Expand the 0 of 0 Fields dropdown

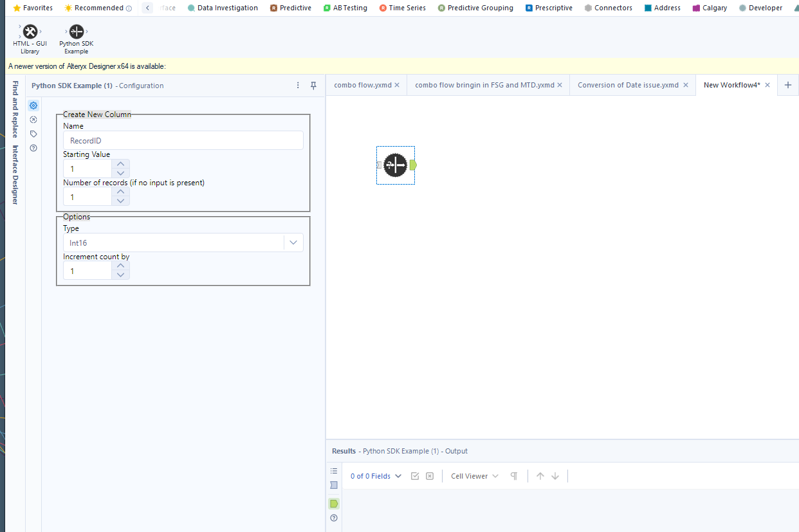point(375,475)
